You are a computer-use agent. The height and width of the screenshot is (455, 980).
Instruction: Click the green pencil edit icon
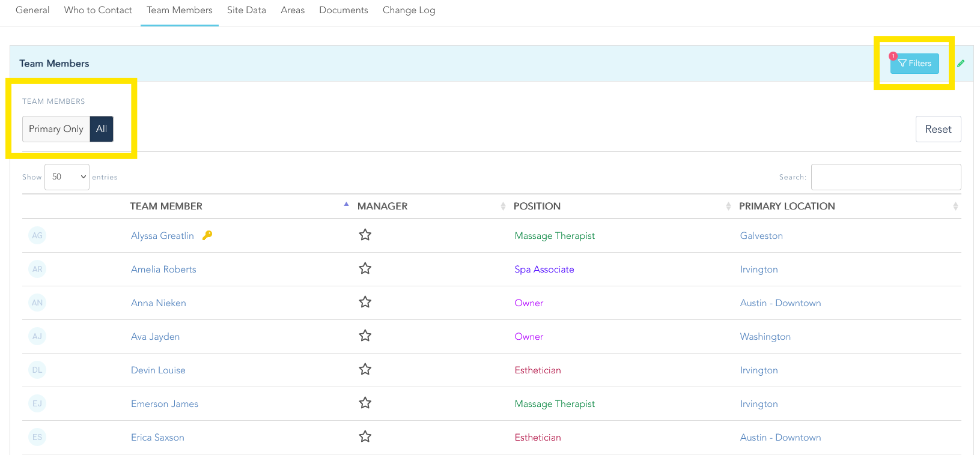(961, 63)
